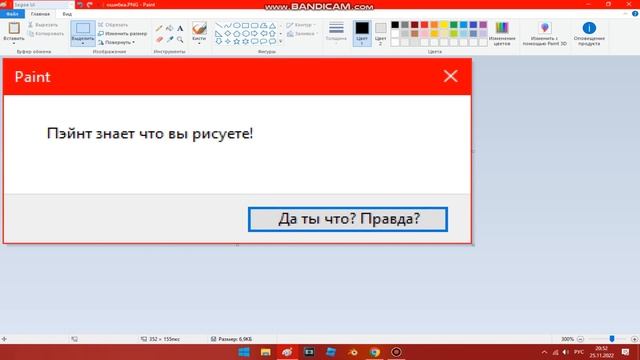This screenshot has width=640, height=360.
Task: Click the zoom out minus button
Action: coord(580,339)
